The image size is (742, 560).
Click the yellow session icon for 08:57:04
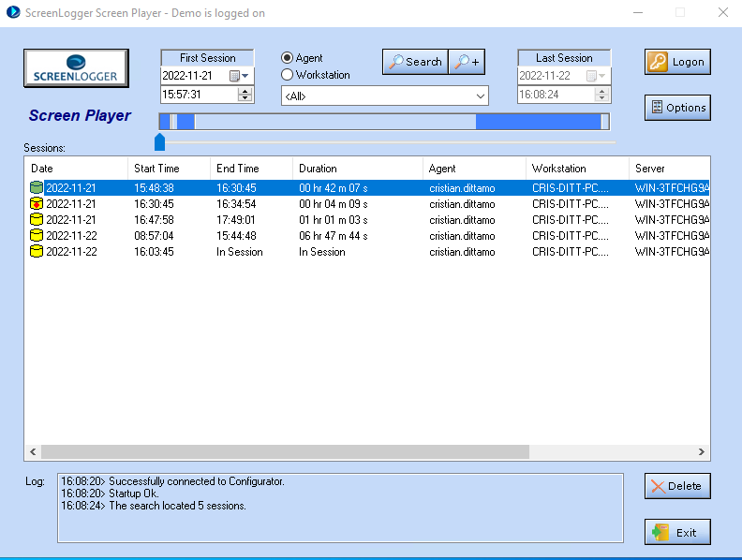click(x=37, y=236)
